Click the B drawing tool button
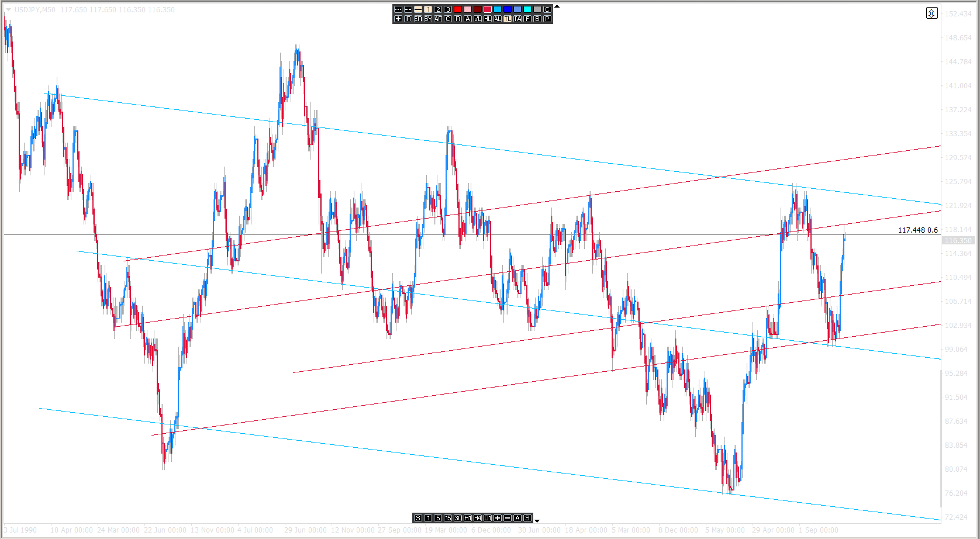Viewport: 980px width, 539px height. coord(537,19)
